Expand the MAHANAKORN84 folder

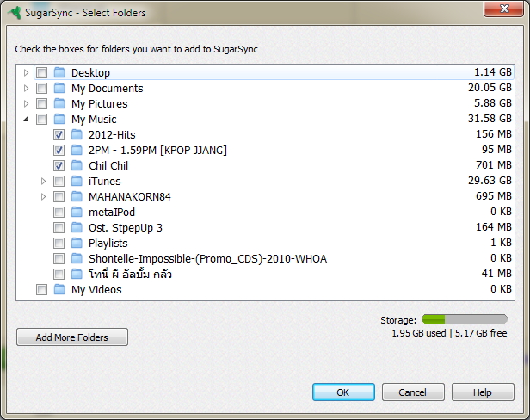coord(44,197)
